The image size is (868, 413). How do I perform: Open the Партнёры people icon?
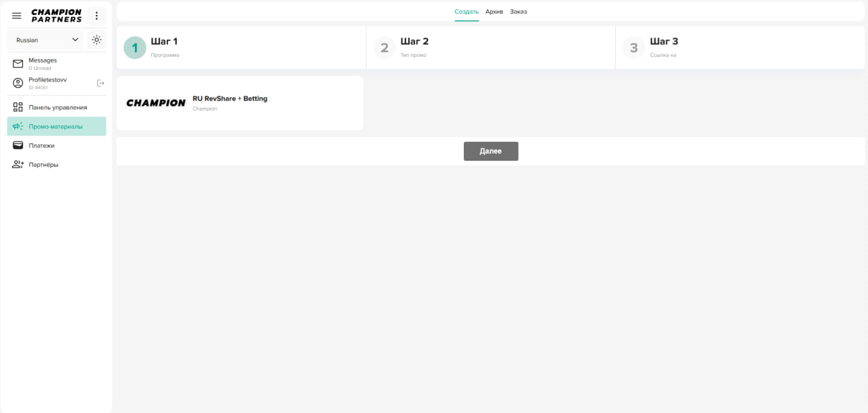coord(18,164)
